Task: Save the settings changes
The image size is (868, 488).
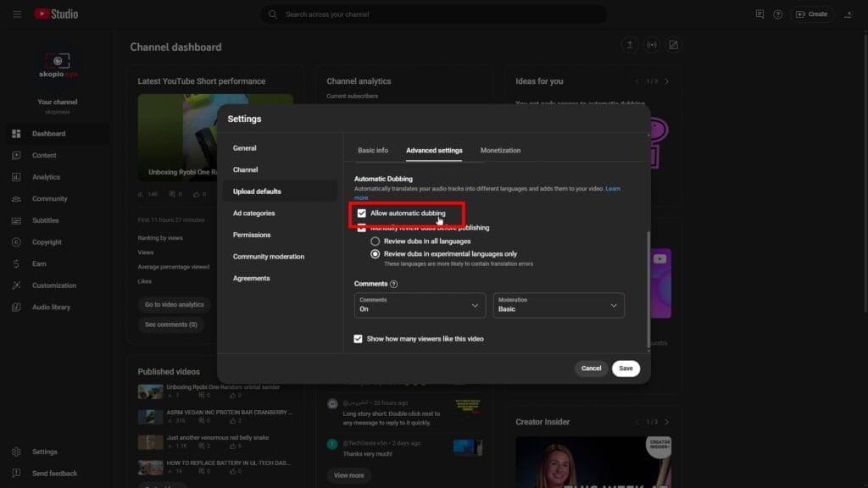Action: click(626, 369)
